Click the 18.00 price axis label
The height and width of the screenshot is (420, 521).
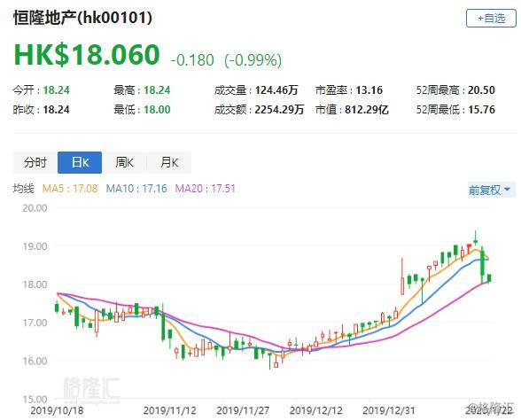coord(35,284)
